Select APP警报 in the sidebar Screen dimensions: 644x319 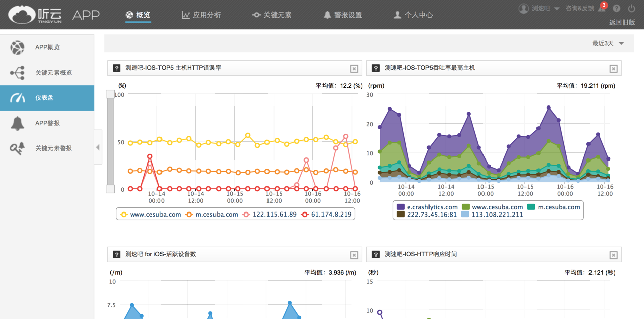pos(47,123)
